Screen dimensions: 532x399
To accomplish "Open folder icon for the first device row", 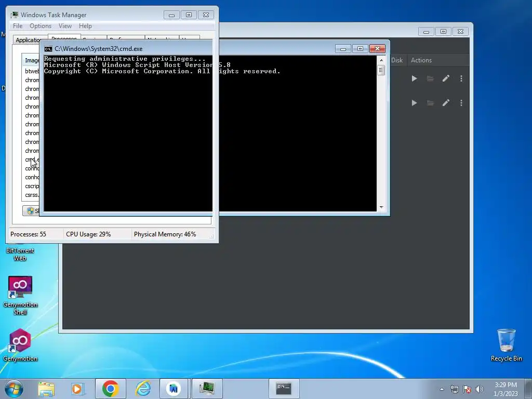I will 430,79.
